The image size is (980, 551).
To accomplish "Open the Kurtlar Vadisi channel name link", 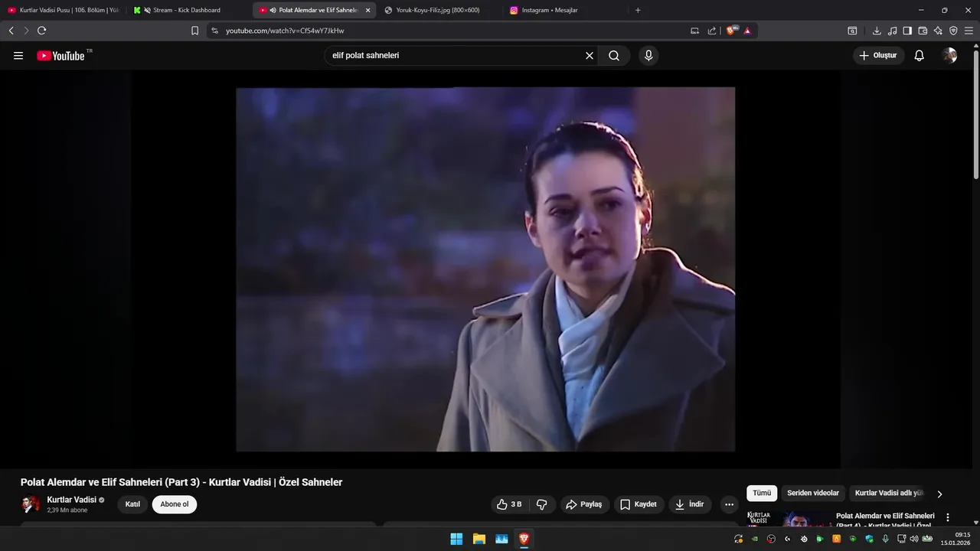I will point(71,500).
